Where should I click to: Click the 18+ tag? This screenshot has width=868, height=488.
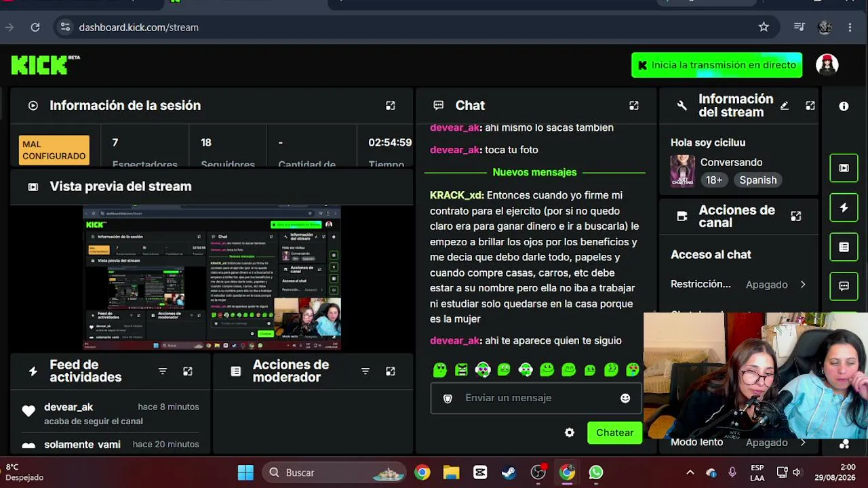point(714,180)
